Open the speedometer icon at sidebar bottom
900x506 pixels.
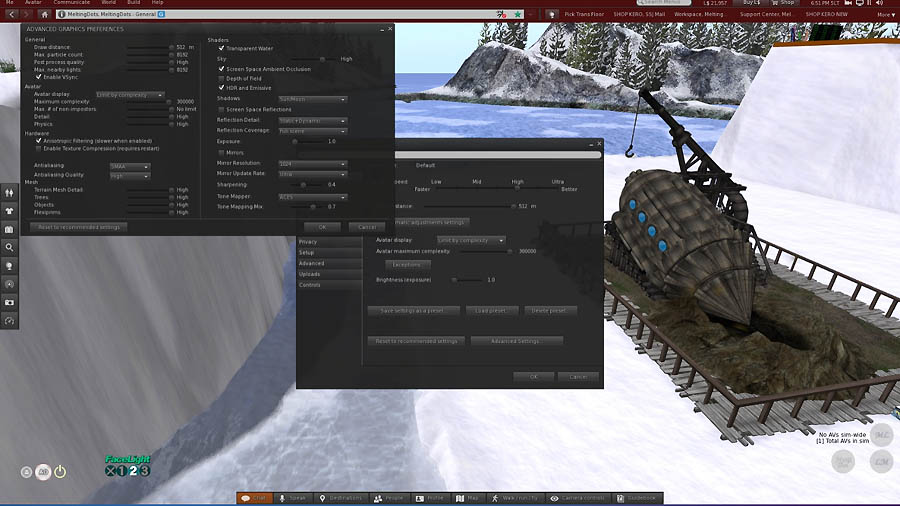point(9,321)
